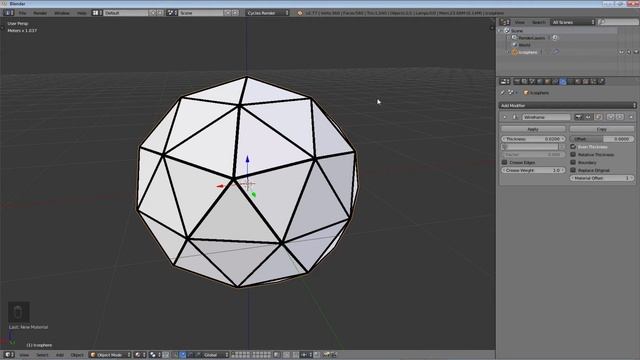Enable Relative Thickness checkbox

click(573, 154)
